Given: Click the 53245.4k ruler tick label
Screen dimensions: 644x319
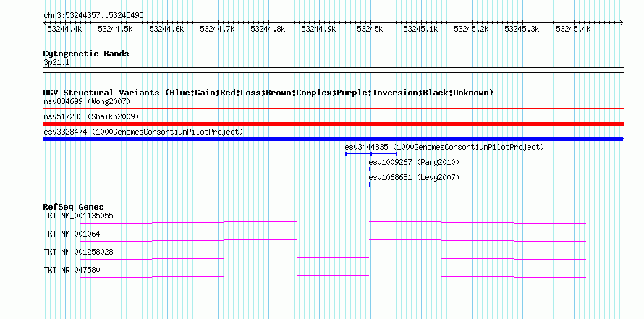Looking at the screenshot, I should pyautogui.click(x=573, y=29).
